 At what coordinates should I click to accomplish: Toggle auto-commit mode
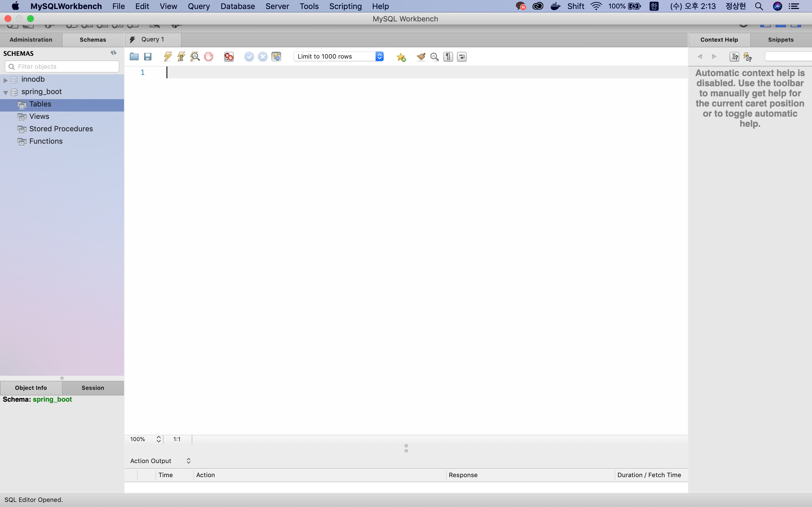(x=276, y=57)
